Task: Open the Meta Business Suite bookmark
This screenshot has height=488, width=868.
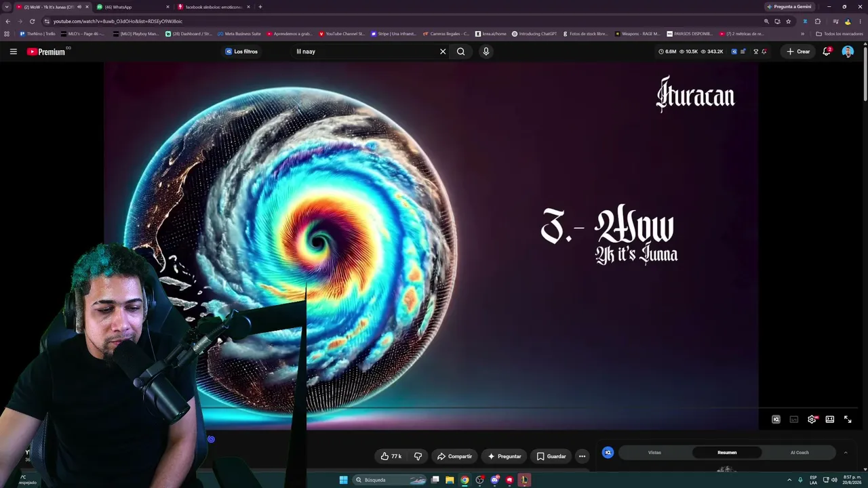Action: pyautogui.click(x=239, y=34)
